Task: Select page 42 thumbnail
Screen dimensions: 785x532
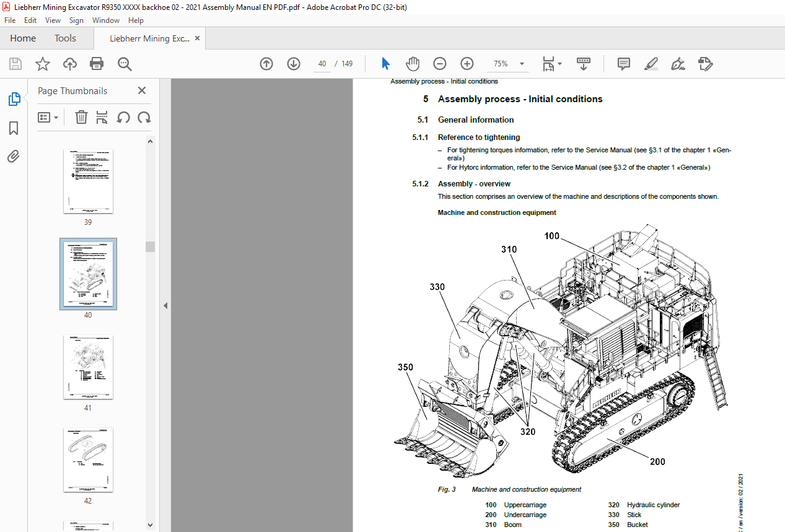Action: (x=88, y=460)
